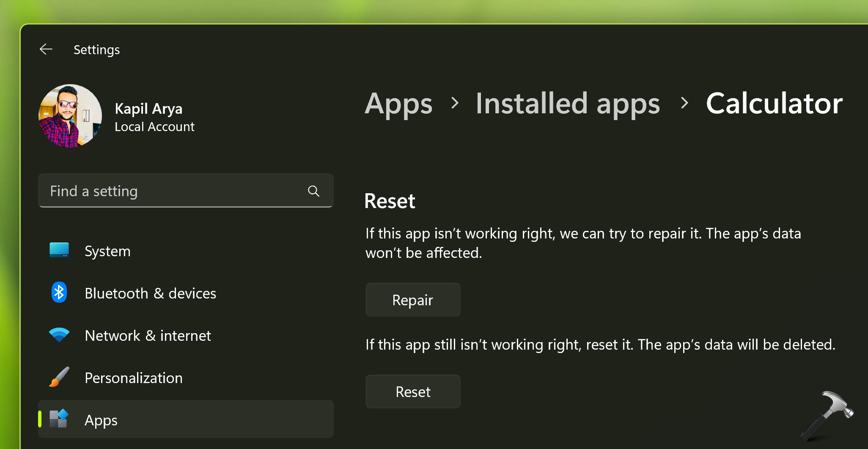Click the System monitor icon
The image size is (868, 449).
[59, 250]
